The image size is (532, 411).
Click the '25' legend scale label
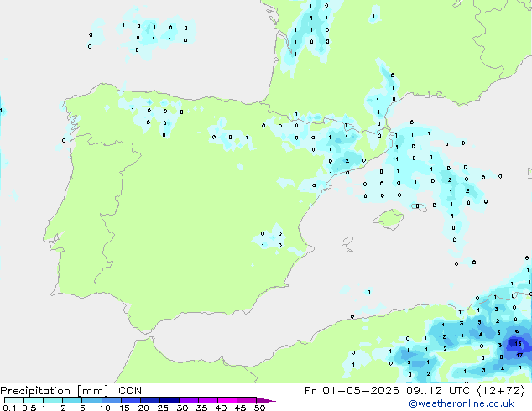(163, 408)
